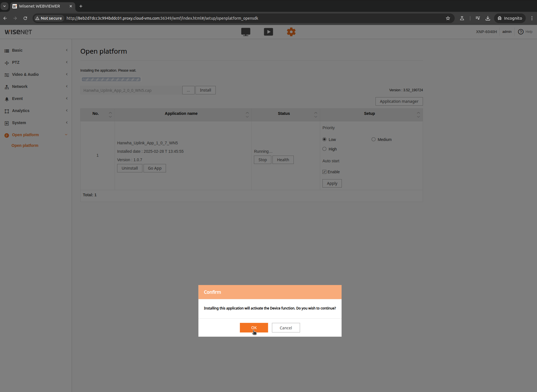This screenshot has width=537, height=392.
Task: Choose the Medium priority option
Action: (x=373, y=139)
